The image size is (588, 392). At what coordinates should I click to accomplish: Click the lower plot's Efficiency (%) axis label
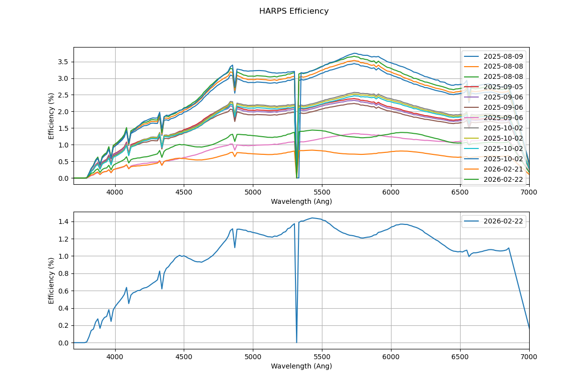[51, 280]
